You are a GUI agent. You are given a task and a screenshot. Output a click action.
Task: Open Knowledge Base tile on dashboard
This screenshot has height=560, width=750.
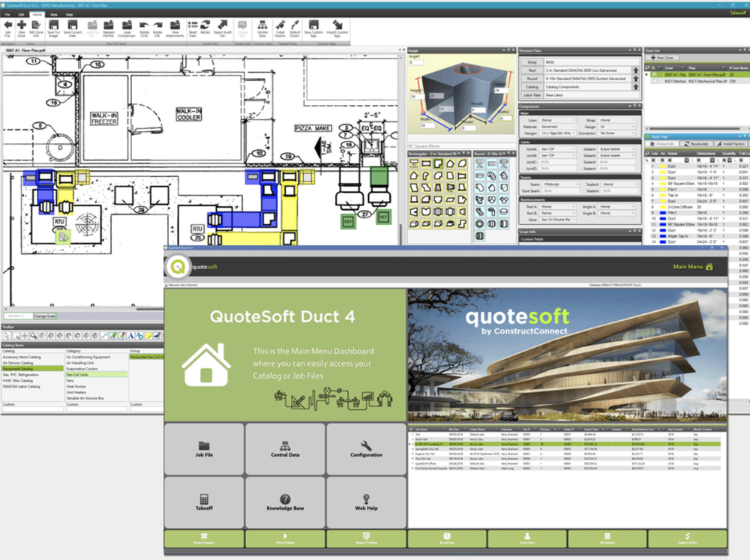(x=285, y=502)
